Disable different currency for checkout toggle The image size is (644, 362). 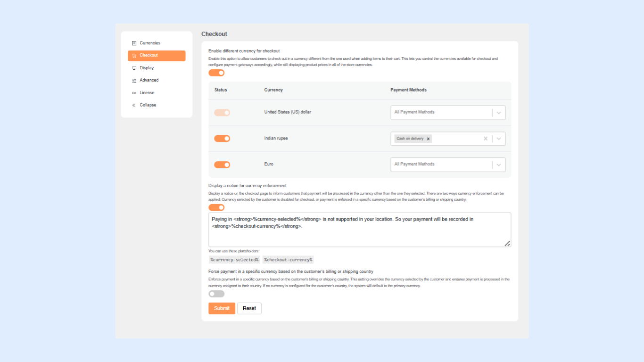[216, 73]
